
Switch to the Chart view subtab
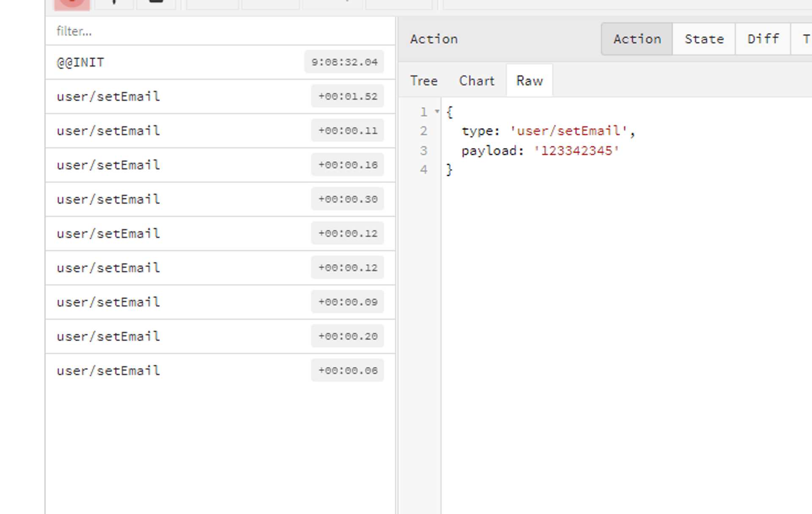477,81
